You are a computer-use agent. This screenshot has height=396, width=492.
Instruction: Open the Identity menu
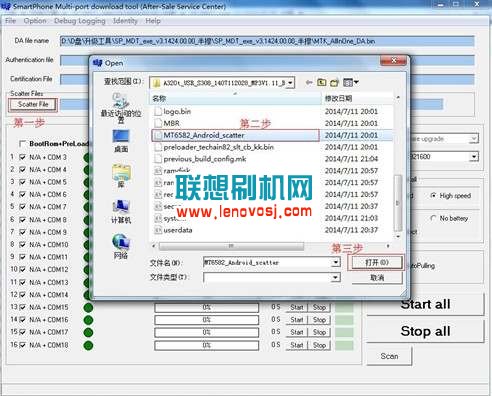click(x=125, y=21)
